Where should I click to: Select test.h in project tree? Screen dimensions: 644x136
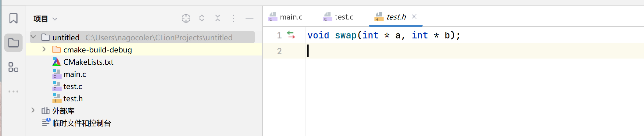73,98
